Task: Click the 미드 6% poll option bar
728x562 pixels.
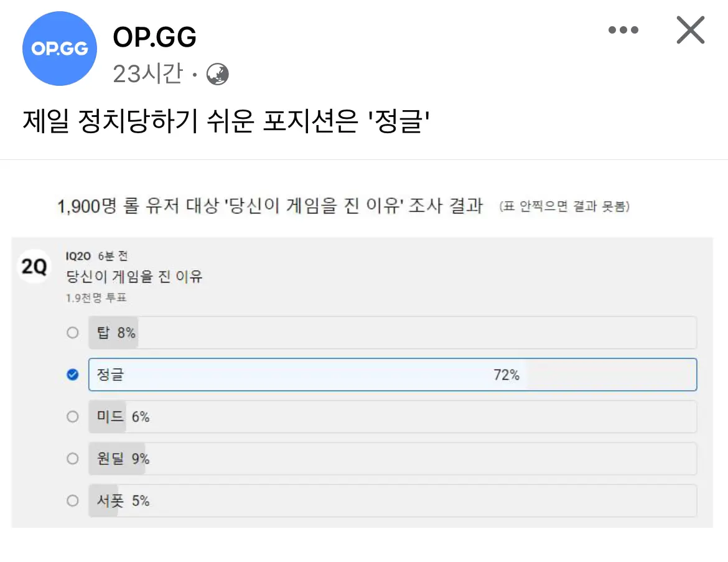Action: pos(393,416)
